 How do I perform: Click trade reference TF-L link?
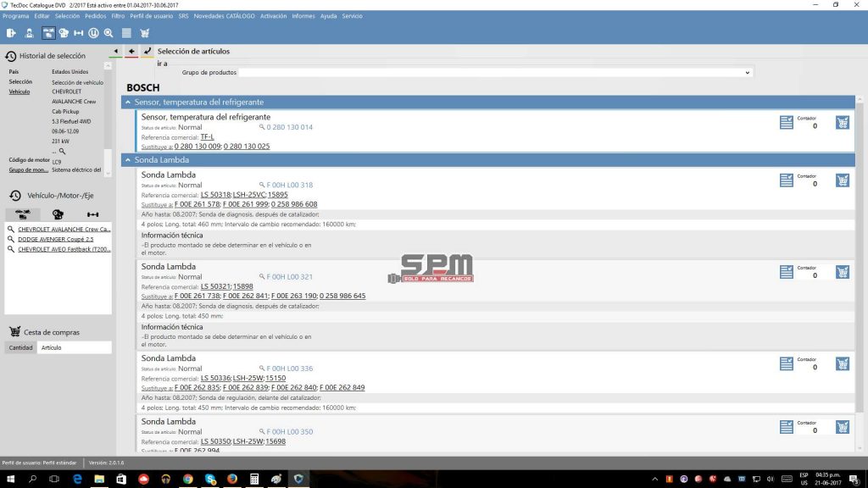[x=207, y=136]
